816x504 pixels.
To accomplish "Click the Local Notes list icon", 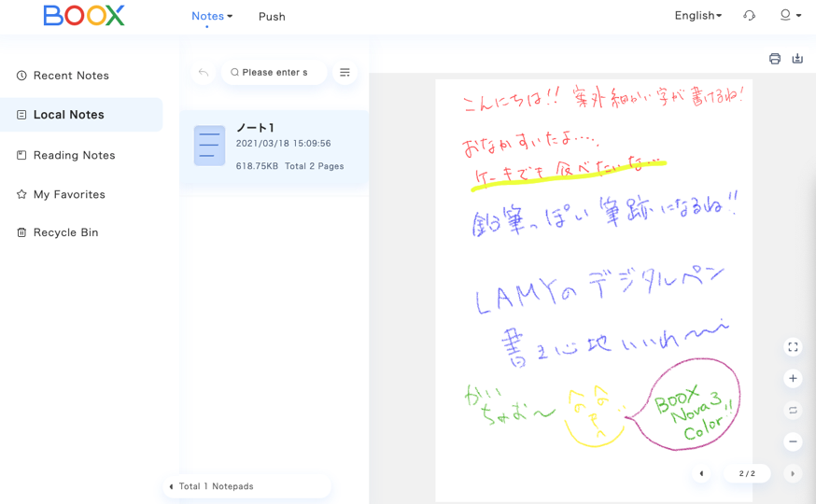I will point(21,115).
